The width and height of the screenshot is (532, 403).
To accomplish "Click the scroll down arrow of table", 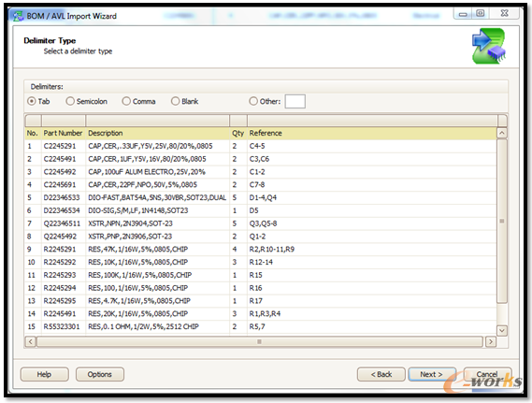I will pos(502,330).
